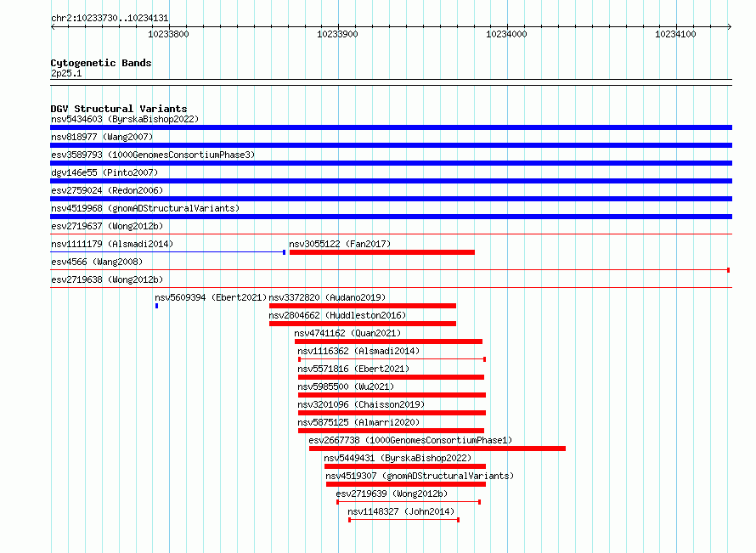
Task: Click ruler position 10234100
Action: pos(675,34)
